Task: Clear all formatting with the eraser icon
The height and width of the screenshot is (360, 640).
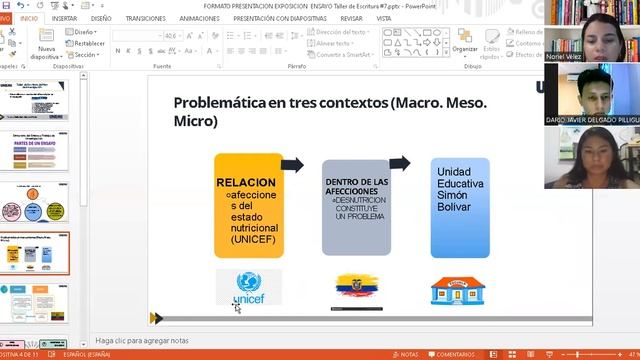Action: click(x=215, y=36)
